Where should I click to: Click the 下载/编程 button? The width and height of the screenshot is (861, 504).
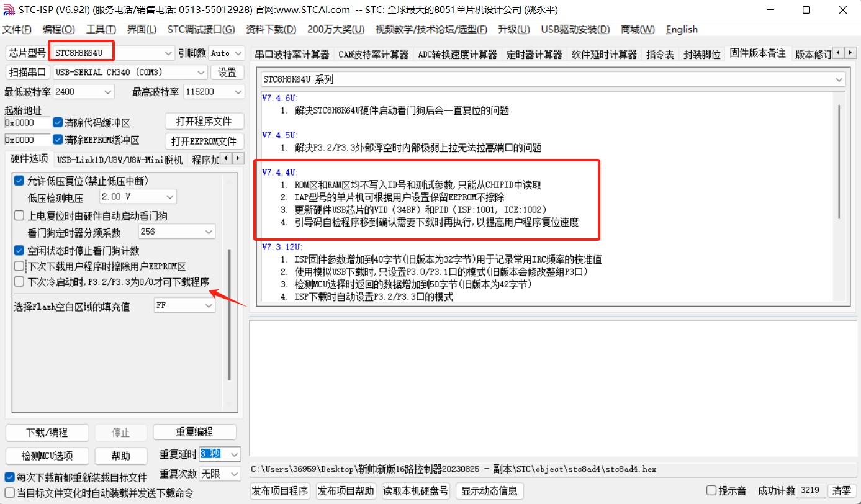coord(47,433)
